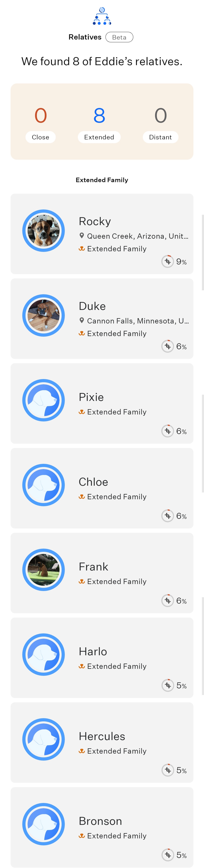
Task: Click the family tree Relatives icon
Action: pos(102,16)
